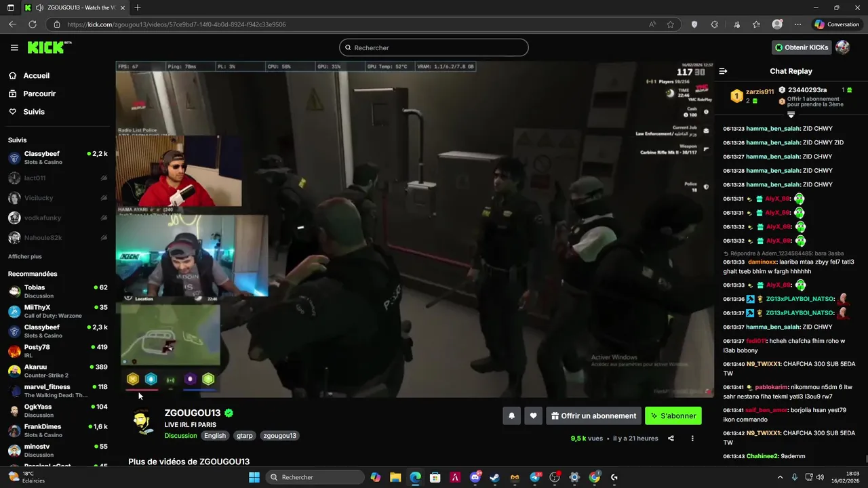Collapse the Chat Replay panel arrow
Image resolution: width=868 pixels, height=488 pixels.
point(723,71)
